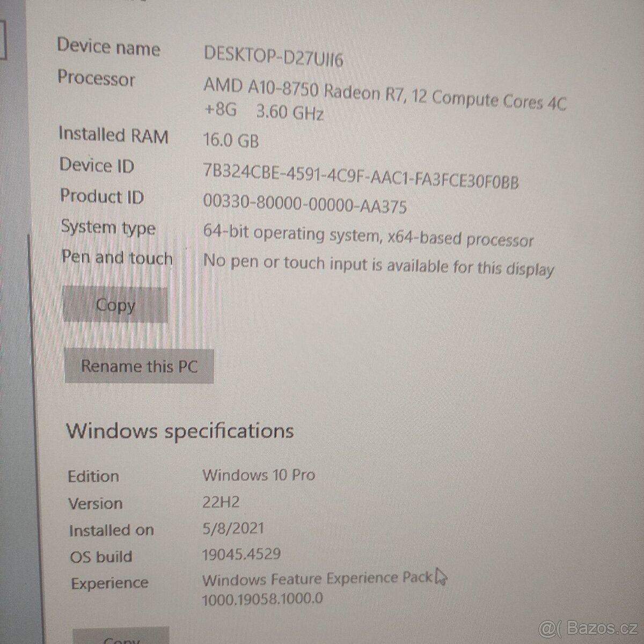This screenshot has height=644, width=644.
Task: Select the 64-bit operating system text
Action: click(x=368, y=236)
